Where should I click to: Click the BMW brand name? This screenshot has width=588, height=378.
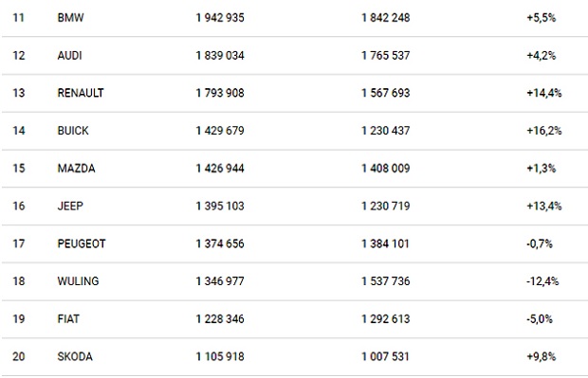[x=70, y=18]
